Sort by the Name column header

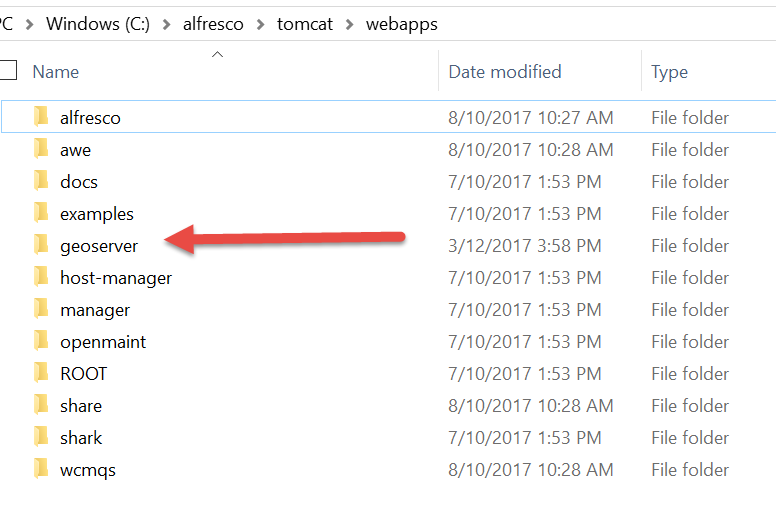(x=55, y=72)
